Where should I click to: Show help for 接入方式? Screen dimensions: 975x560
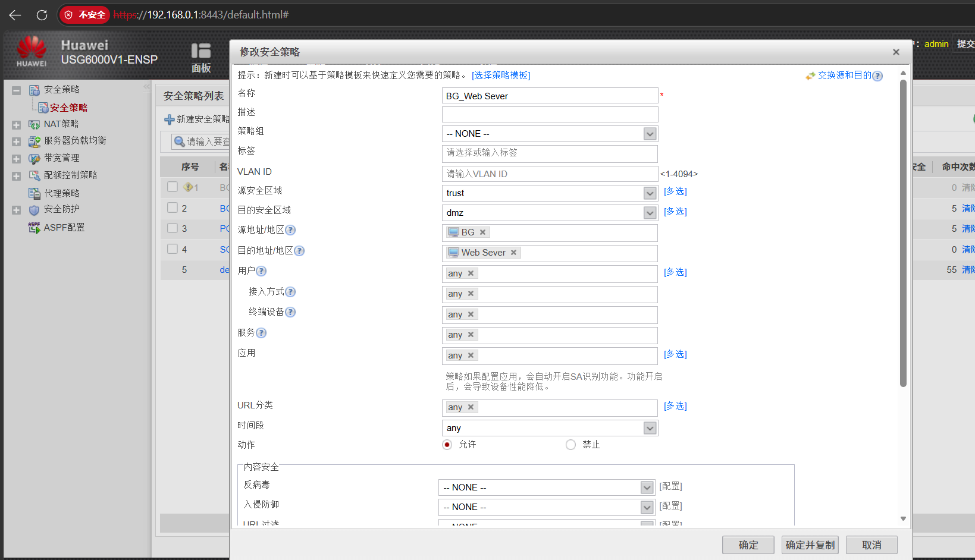(x=290, y=292)
